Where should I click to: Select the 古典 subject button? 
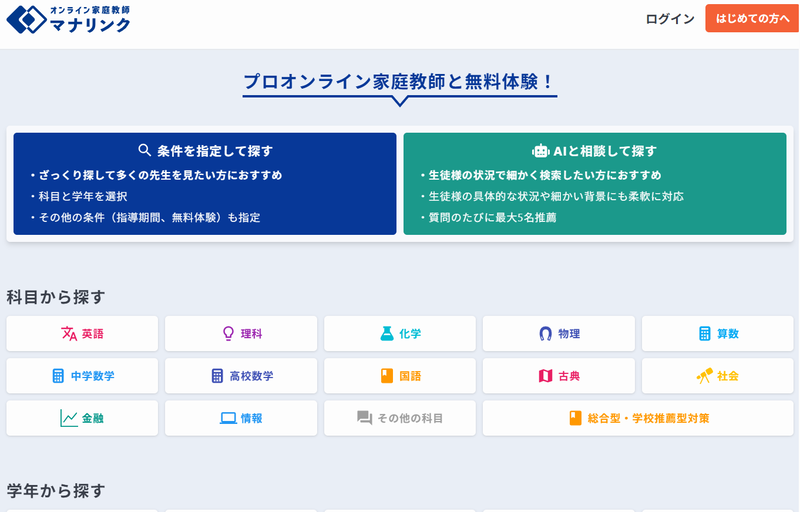point(559,376)
